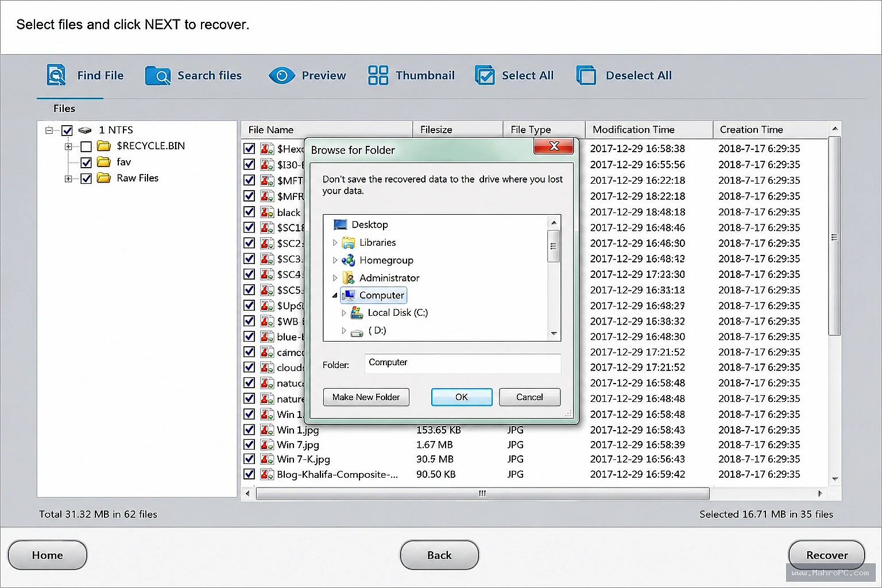Click the Computer icon in folder tree
Image resolution: width=882 pixels, height=588 pixels.
point(349,295)
